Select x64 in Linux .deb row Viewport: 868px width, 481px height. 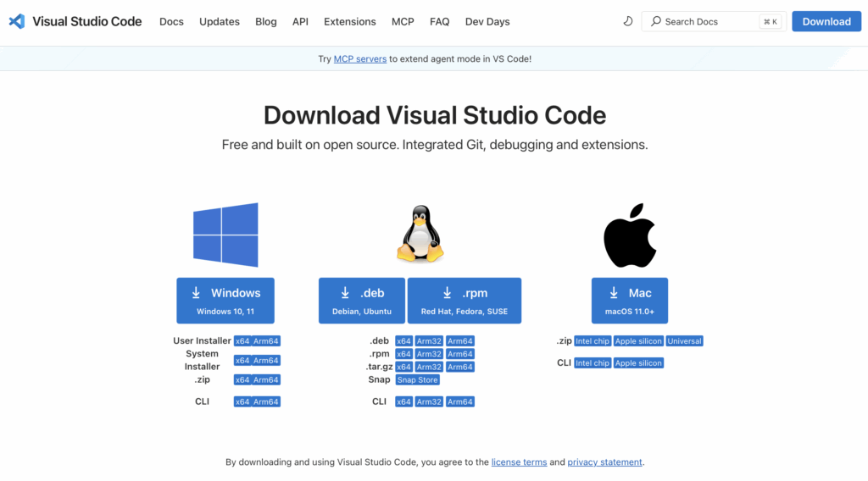404,341
